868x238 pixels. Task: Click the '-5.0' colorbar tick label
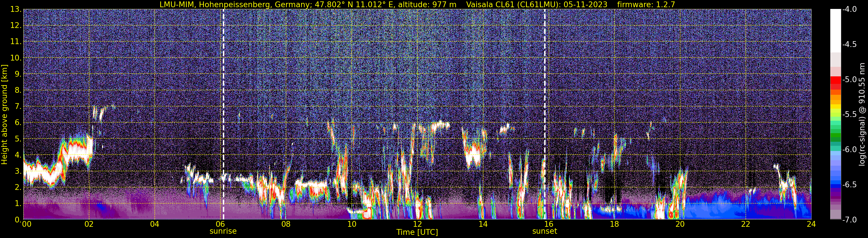click(850, 80)
